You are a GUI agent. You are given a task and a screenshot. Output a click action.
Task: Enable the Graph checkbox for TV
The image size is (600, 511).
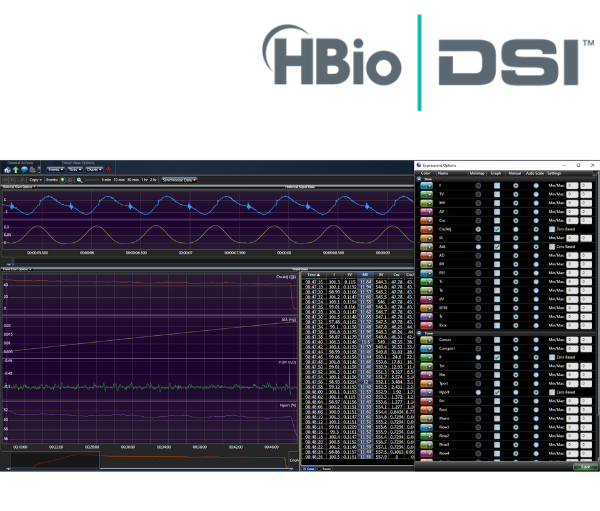click(x=497, y=193)
